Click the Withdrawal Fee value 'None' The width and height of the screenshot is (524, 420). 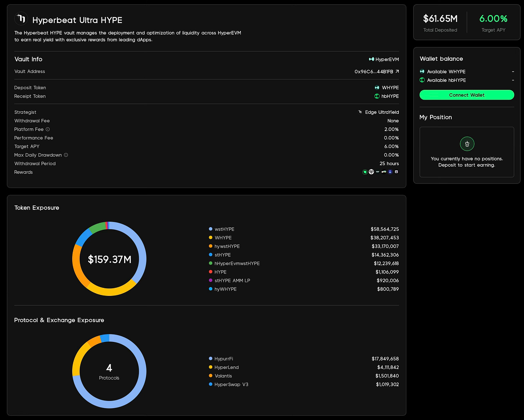coord(393,121)
